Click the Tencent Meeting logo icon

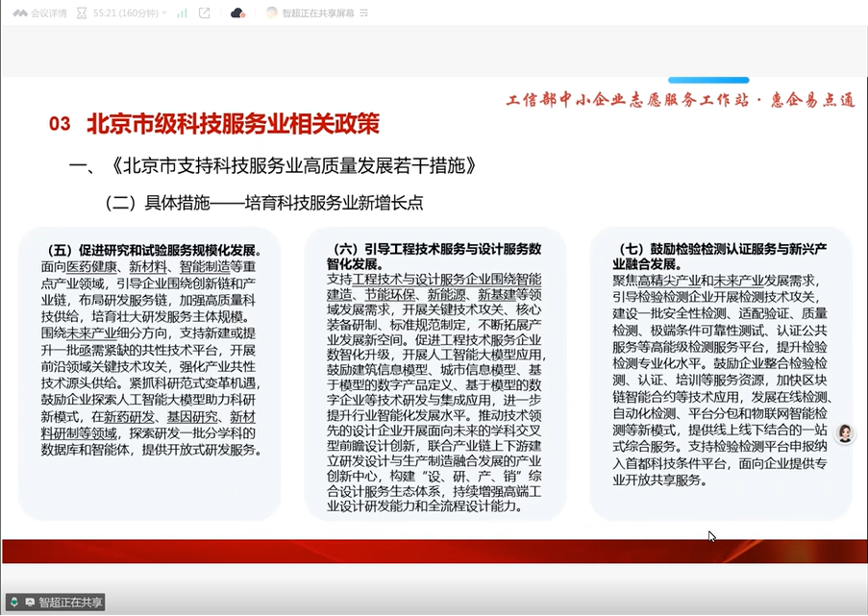click(x=20, y=12)
